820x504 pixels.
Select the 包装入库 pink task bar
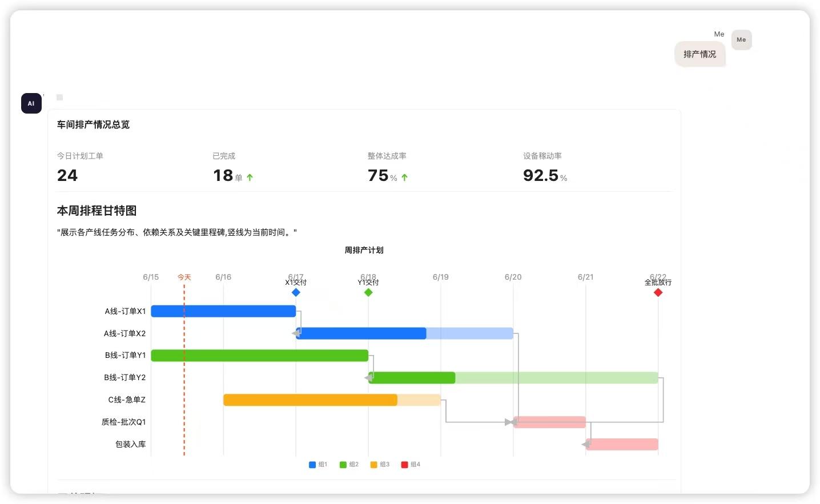[x=622, y=445]
